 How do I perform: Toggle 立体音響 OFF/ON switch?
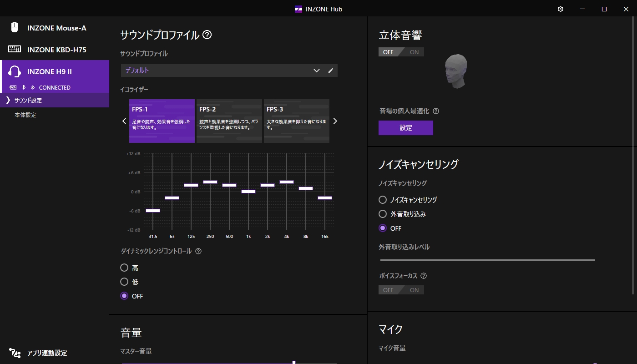click(x=401, y=52)
